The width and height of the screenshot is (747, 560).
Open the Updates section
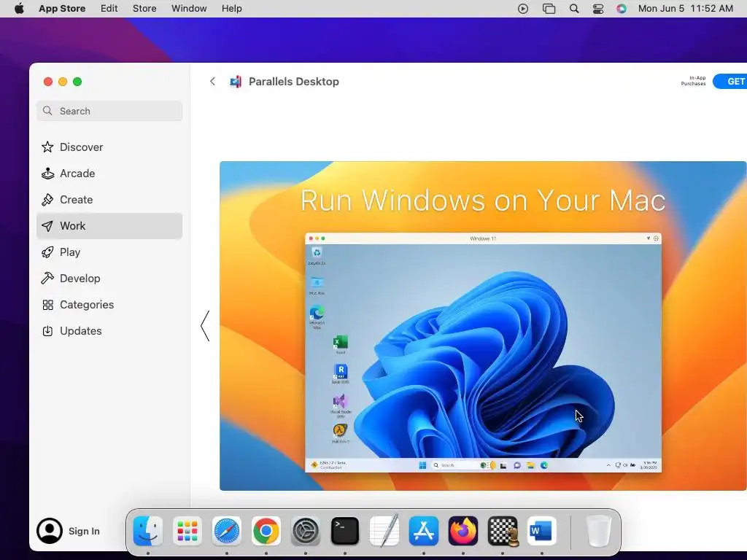click(x=109, y=331)
